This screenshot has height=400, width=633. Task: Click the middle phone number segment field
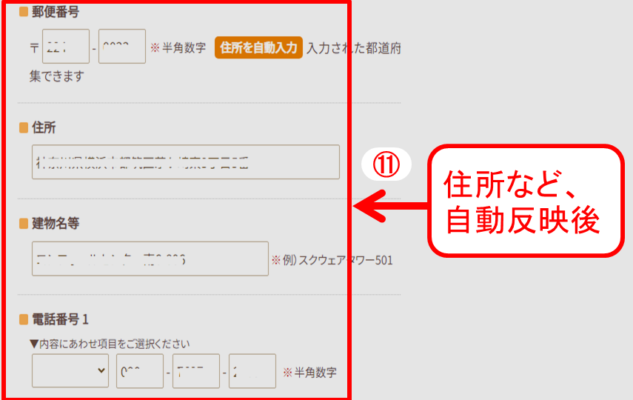tap(196, 371)
